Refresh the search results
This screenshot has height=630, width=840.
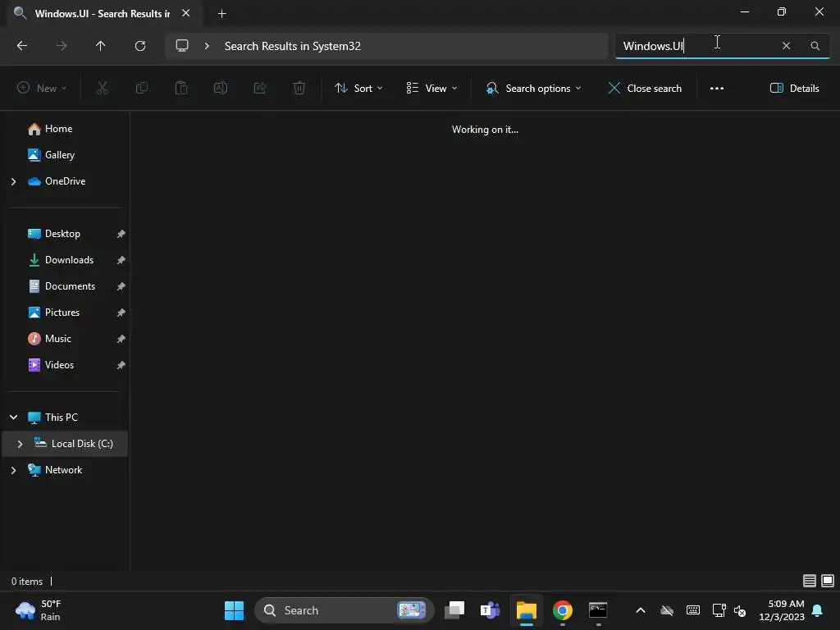[140, 46]
